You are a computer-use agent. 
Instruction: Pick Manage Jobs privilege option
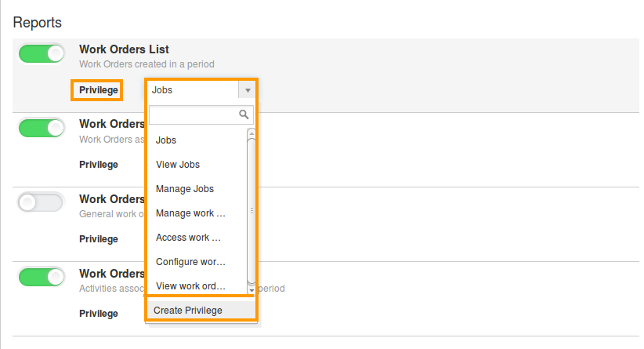[x=185, y=189]
